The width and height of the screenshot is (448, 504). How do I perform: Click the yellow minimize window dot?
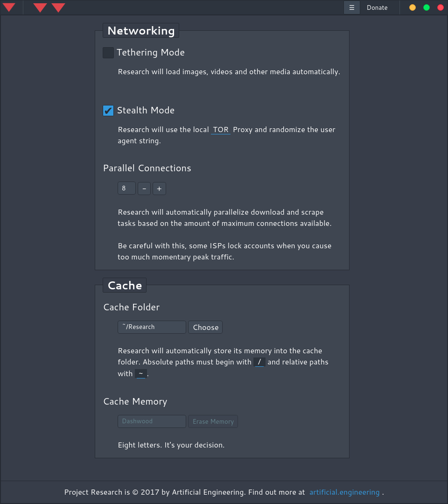point(413,7)
